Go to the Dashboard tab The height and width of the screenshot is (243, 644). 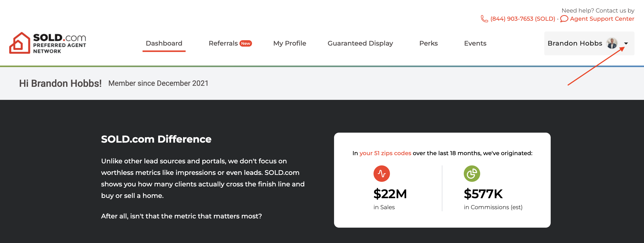(x=164, y=43)
